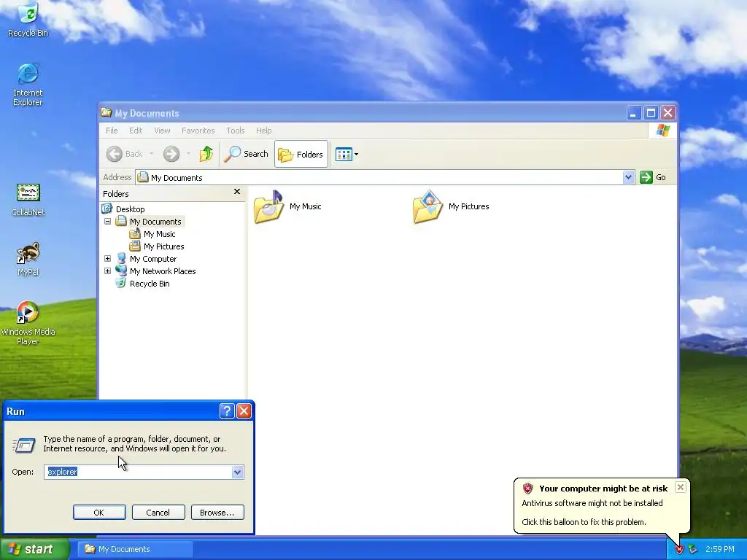The width and height of the screenshot is (747, 560).
Task: Select Desktop in the folder tree
Action: click(130, 209)
